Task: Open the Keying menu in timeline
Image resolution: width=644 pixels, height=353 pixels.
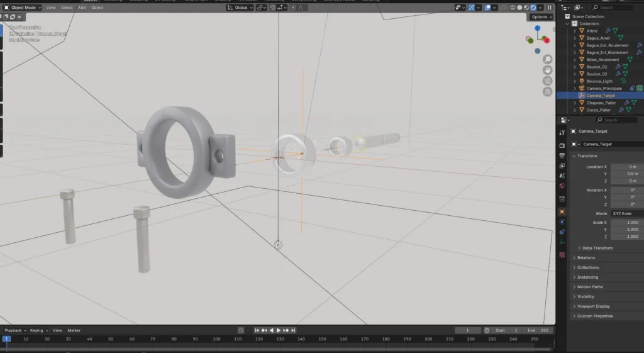Action: [x=38, y=330]
